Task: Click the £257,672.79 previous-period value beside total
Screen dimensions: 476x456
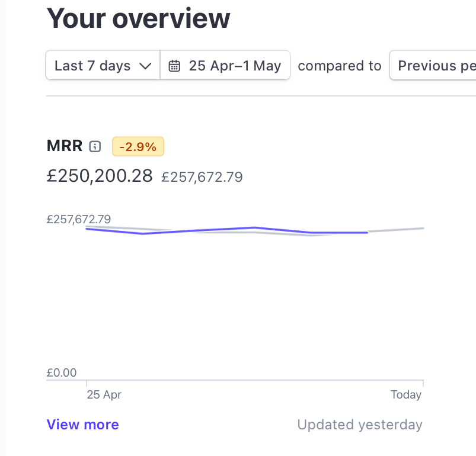Action: point(202,177)
